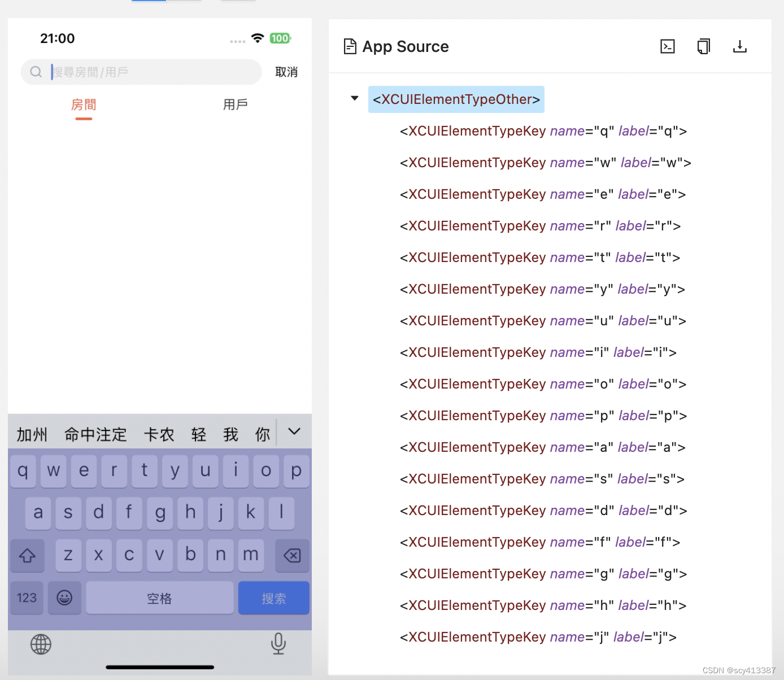This screenshot has width=784, height=680.
Task: Choose the 我 keyboard suggestion
Action: pyautogui.click(x=230, y=434)
